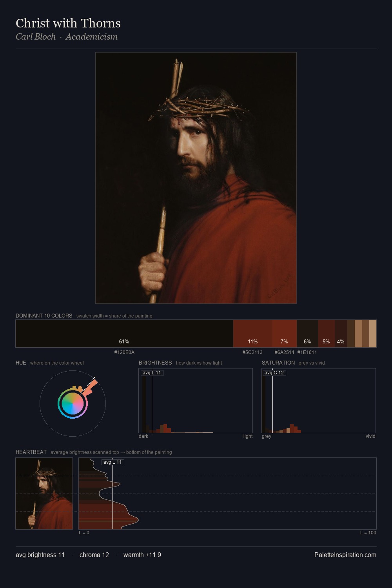Click the 'chroma 12' footer stat
The image size is (392, 588).
click(94, 555)
